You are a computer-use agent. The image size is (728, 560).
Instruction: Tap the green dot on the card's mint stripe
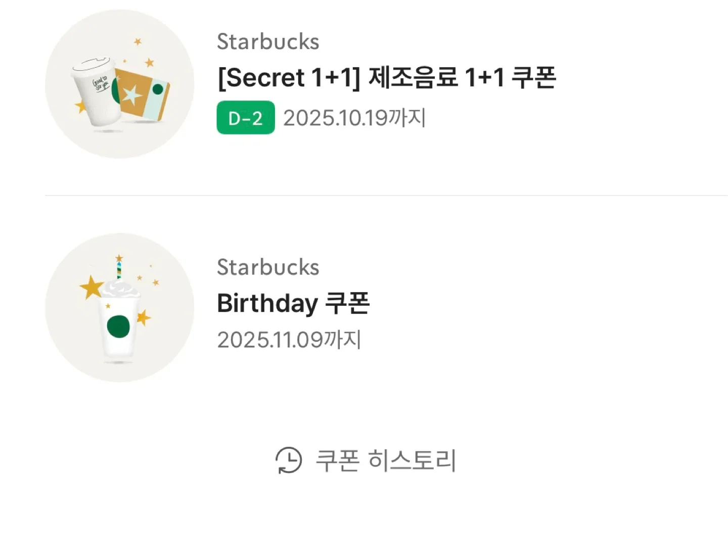(x=158, y=89)
